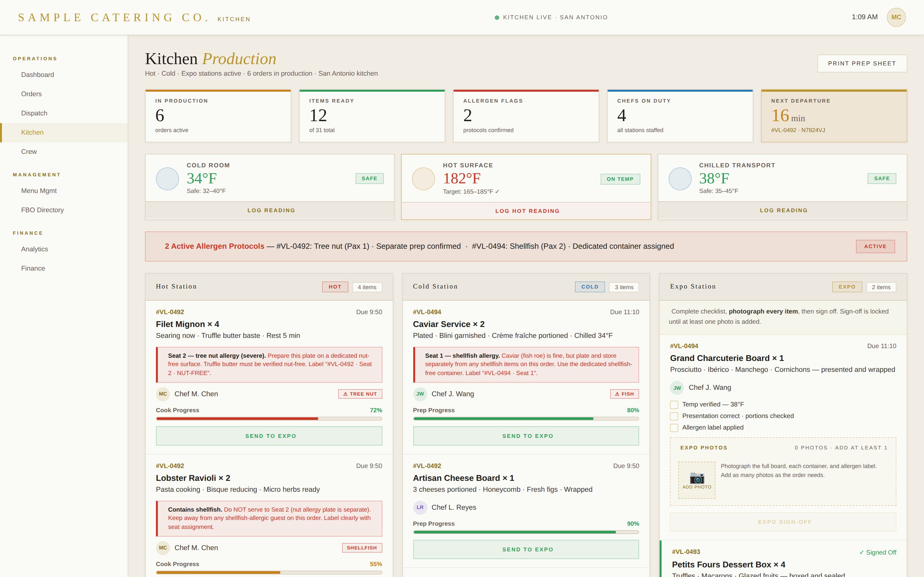924x577 pixels.
Task: Open the MC user avatar in header
Action: 896,17
